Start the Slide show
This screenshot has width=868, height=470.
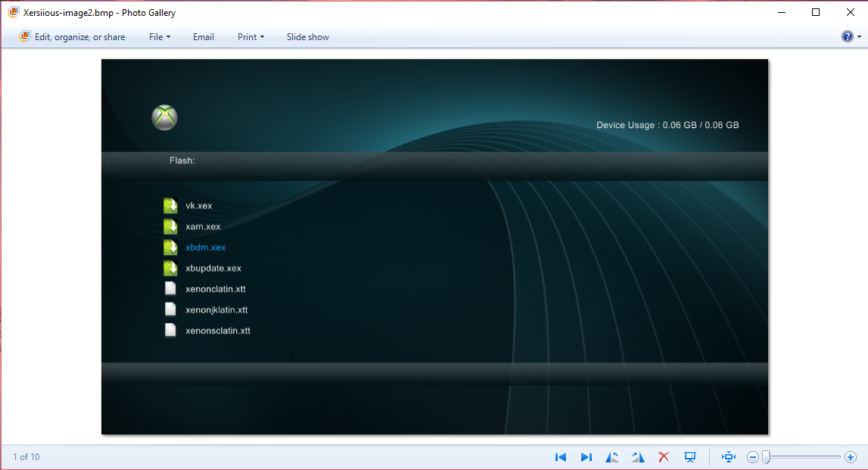[x=308, y=36]
